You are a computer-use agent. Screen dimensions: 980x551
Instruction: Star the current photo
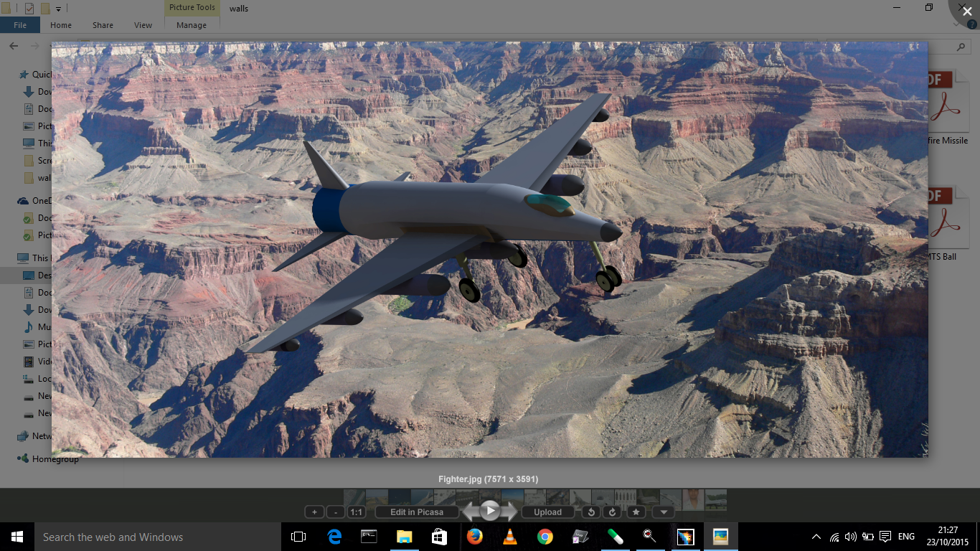[636, 512]
